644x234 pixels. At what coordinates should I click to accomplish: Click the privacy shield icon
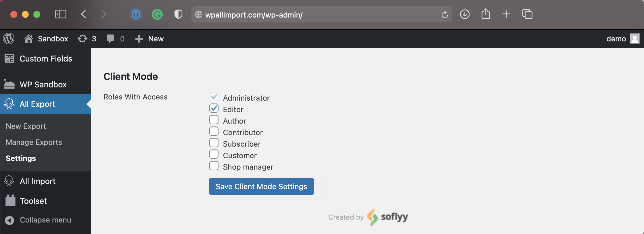tap(178, 14)
